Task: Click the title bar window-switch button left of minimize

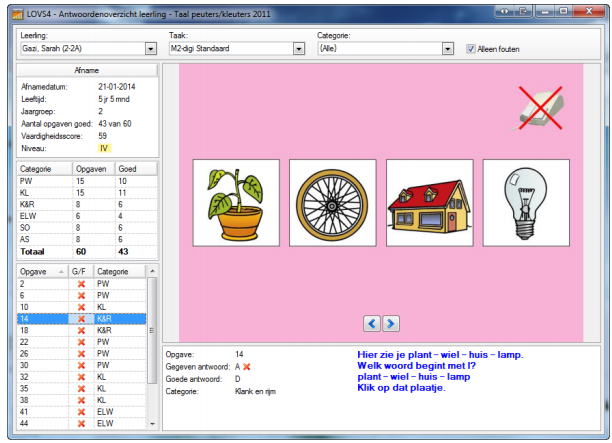Action: coord(524,11)
